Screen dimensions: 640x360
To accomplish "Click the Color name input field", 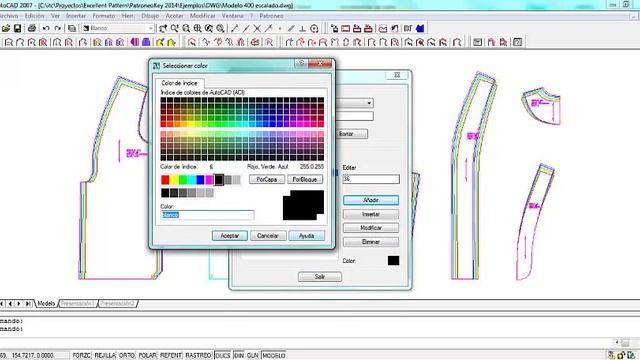I will pos(207,215).
